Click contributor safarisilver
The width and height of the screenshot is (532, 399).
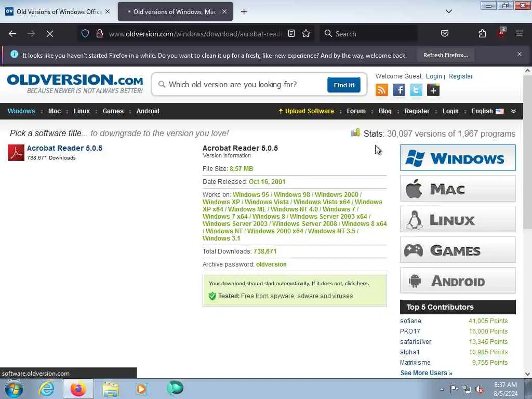pos(416,342)
